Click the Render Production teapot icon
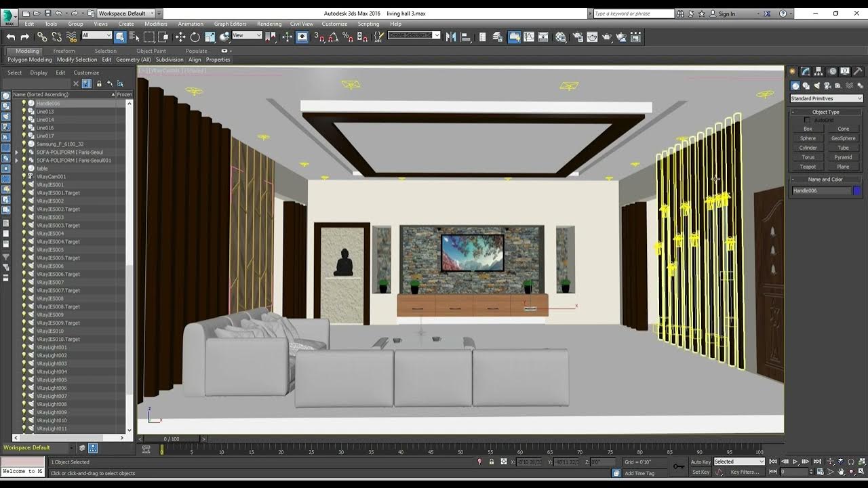868x488 pixels. tap(607, 37)
